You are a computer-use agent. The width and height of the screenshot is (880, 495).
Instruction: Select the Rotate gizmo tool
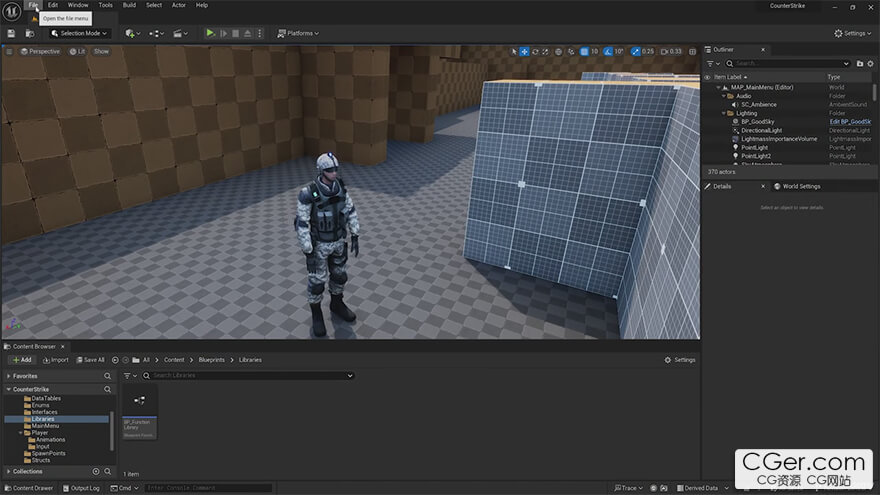click(535, 51)
